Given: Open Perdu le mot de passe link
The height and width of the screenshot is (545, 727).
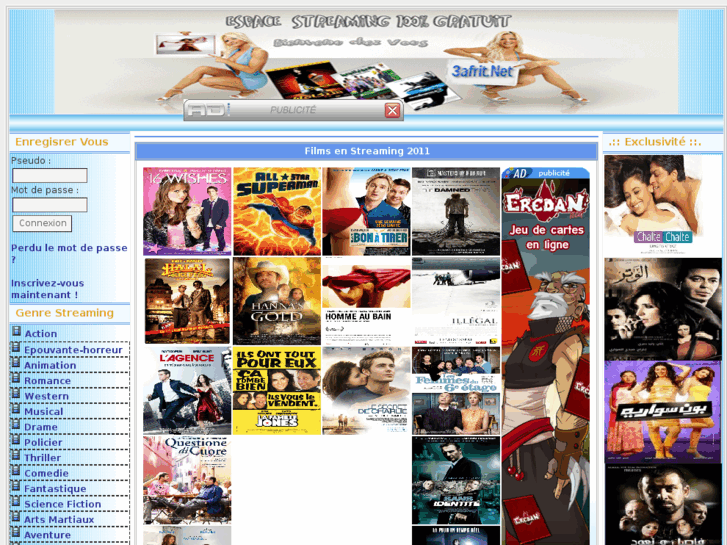Looking at the screenshot, I should click(69, 253).
